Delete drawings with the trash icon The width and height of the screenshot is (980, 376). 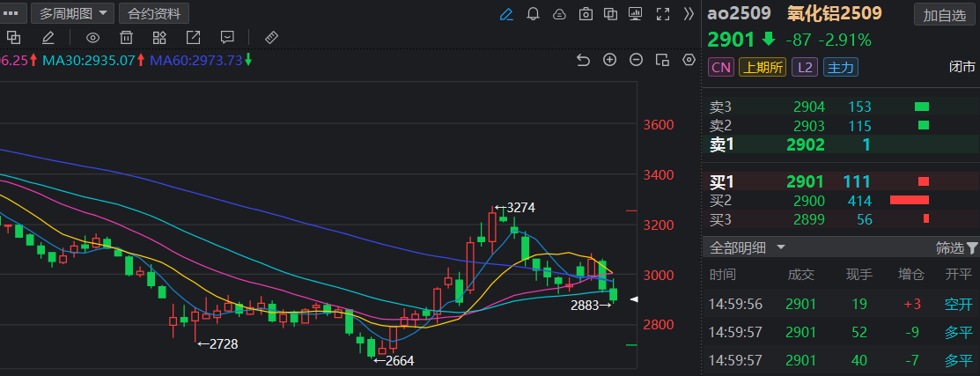point(126,37)
